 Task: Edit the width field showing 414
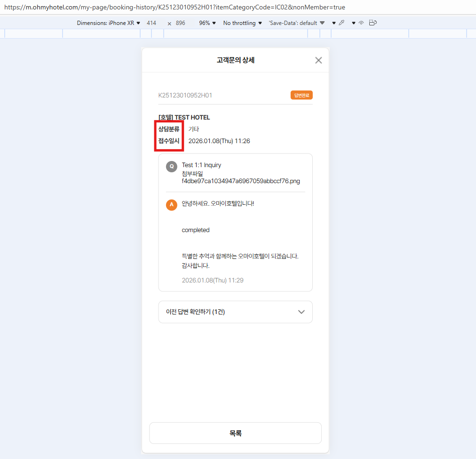pyautogui.click(x=151, y=23)
